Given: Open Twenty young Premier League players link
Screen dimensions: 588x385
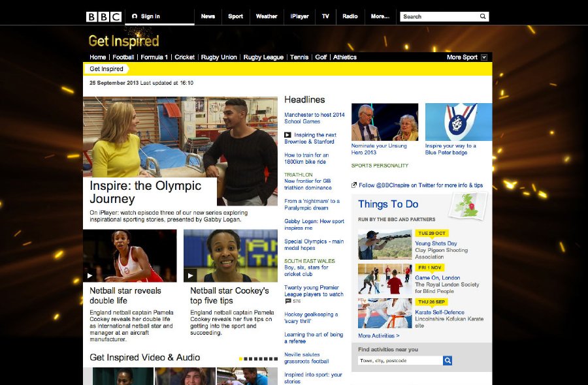Looking at the screenshot, I should point(314,291).
